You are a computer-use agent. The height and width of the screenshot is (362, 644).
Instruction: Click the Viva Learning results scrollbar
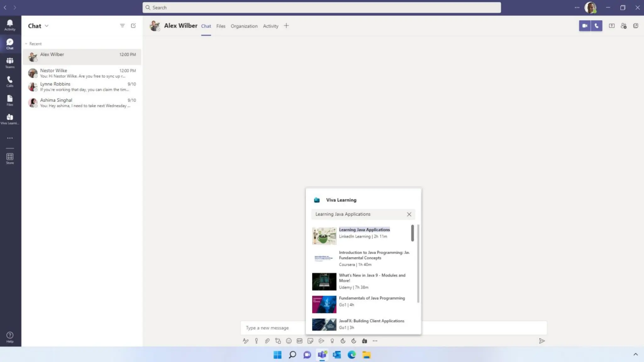click(412, 233)
